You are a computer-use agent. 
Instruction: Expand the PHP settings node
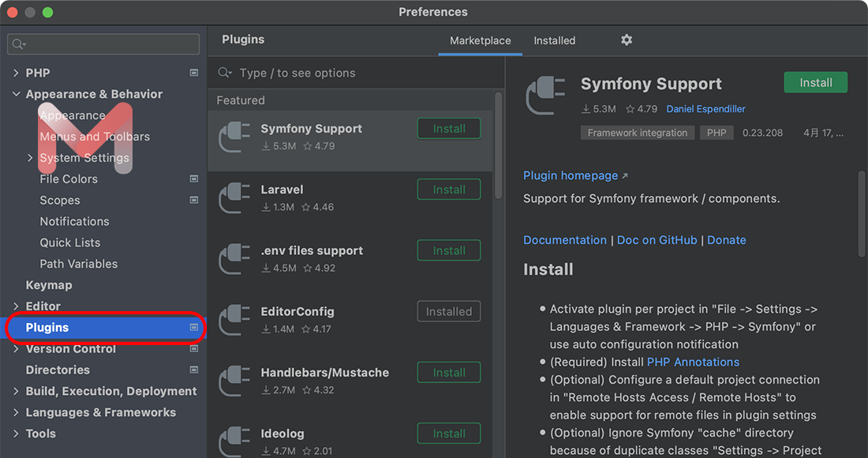click(16, 73)
